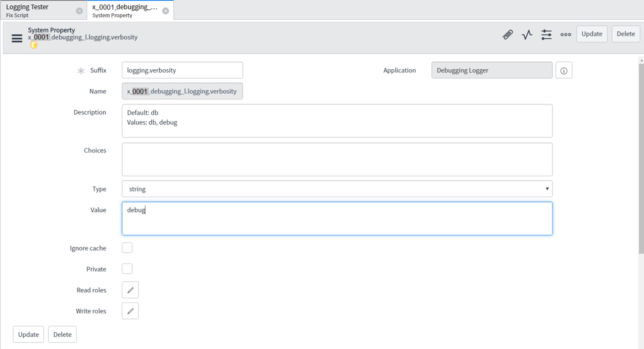Viewport: 644px width, 349px height.
Task: Click the Application label
Action: [399, 70]
